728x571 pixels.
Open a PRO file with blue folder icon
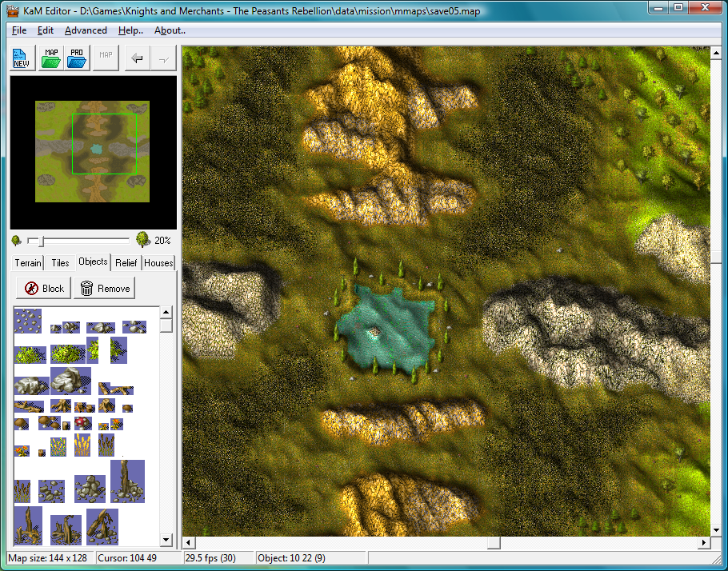pos(77,58)
